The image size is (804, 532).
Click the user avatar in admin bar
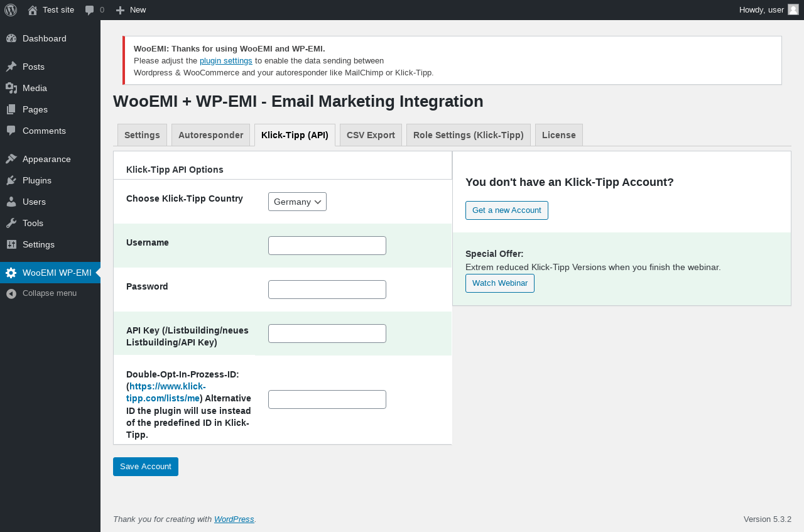tap(793, 9)
